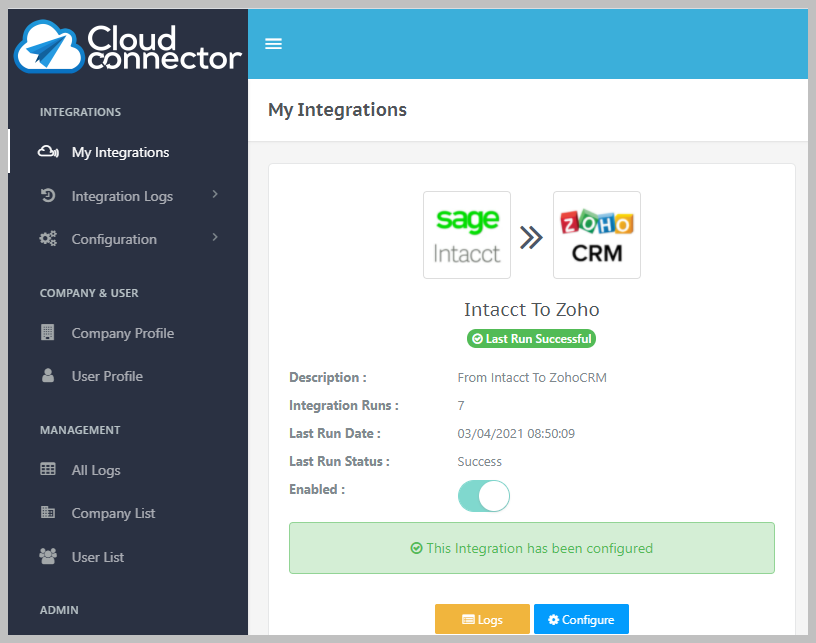Click the 'My Integrations' page heading
This screenshot has width=816, height=643.
(337, 110)
